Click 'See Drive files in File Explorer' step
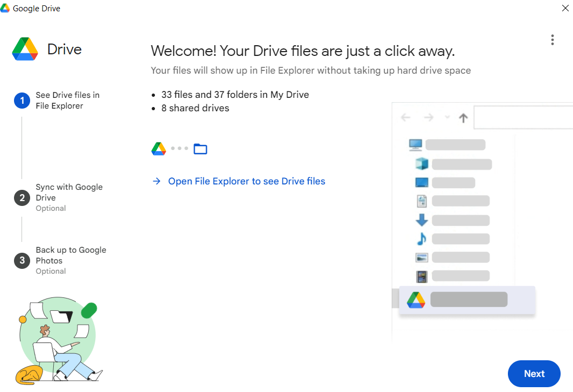 pos(68,101)
